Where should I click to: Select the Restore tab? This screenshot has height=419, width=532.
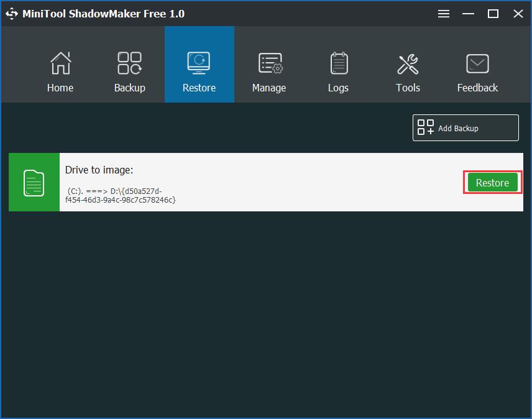pyautogui.click(x=199, y=65)
